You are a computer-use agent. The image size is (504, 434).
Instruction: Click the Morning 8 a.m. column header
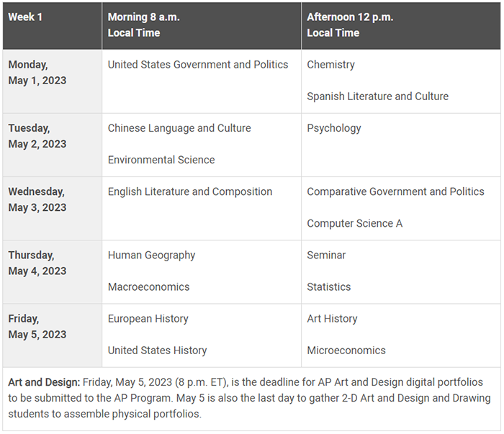point(145,24)
